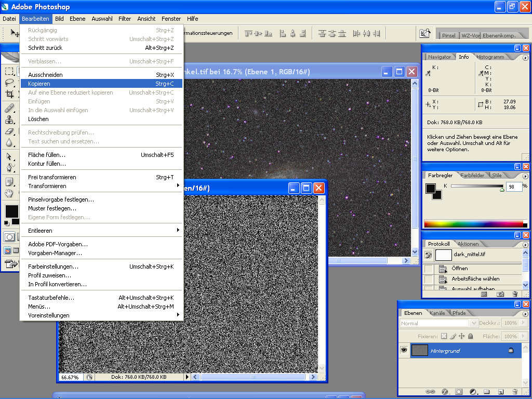Toggle lock transparent pixels
Image resolution: width=532 pixels, height=399 pixels.
[444, 336]
